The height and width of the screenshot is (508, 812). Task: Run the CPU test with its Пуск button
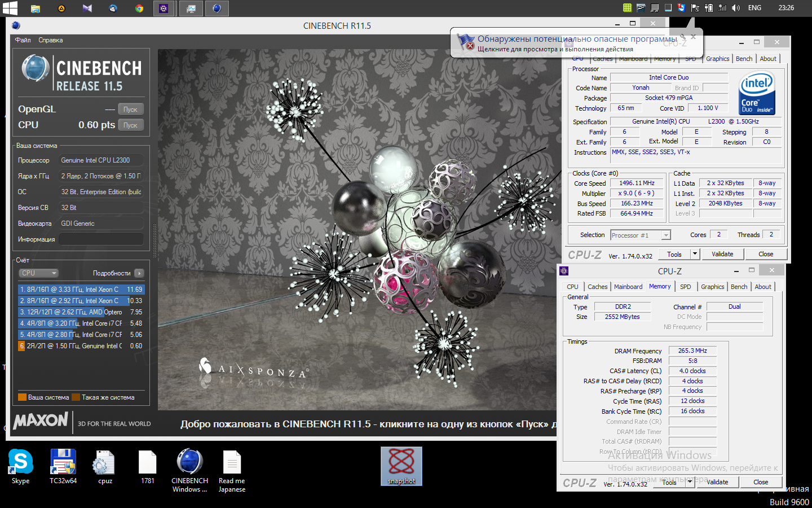[x=131, y=125]
